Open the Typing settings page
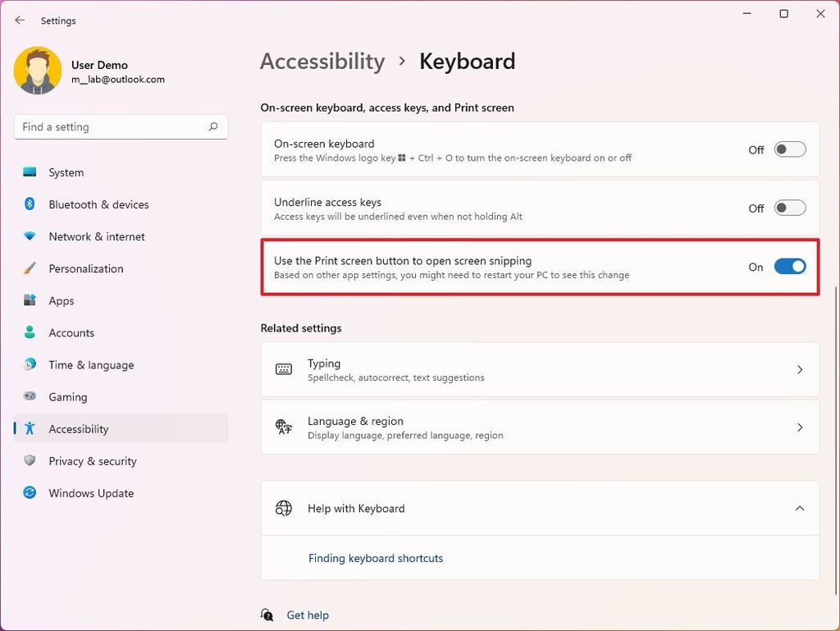This screenshot has height=631, width=840. point(539,369)
